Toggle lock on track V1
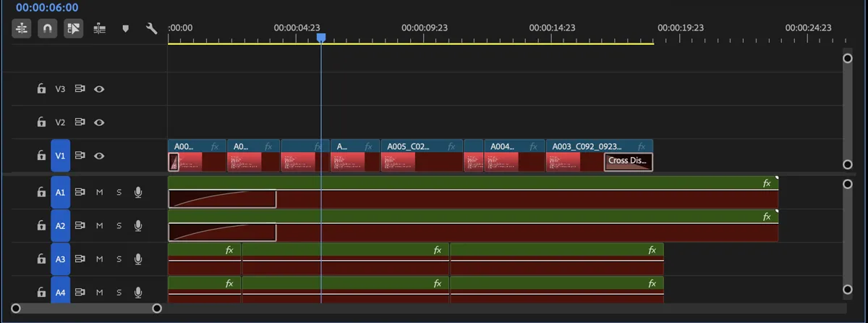Screen dimensions: 868x323 click(42, 156)
